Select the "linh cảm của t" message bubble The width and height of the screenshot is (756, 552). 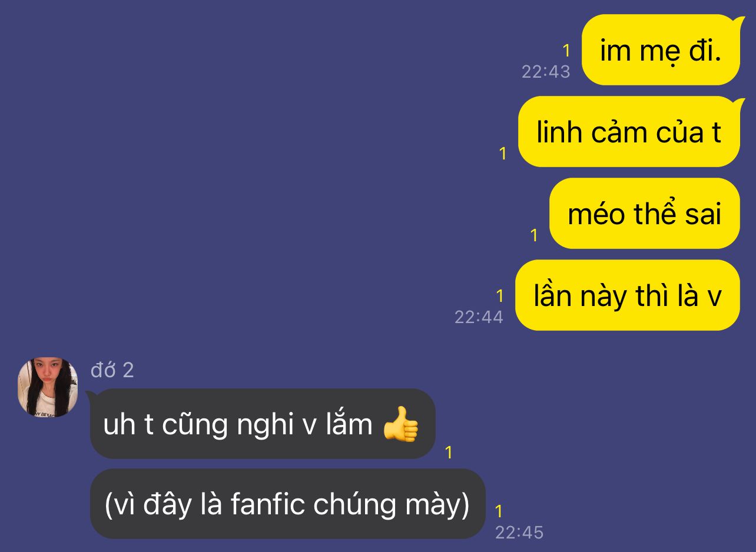tap(629, 132)
